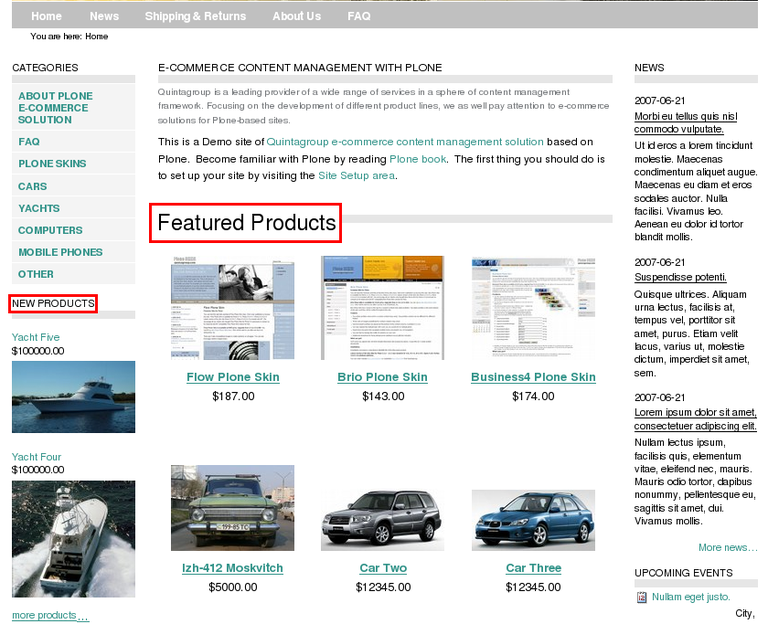
Task: Click the calendar icon beside Nullam eget justo
Action: pyautogui.click(x=641, y=597)
